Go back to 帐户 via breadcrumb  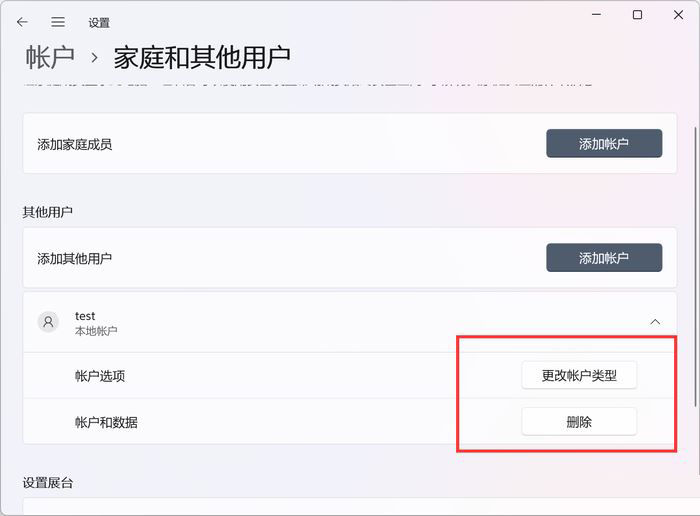click(50, 57)
